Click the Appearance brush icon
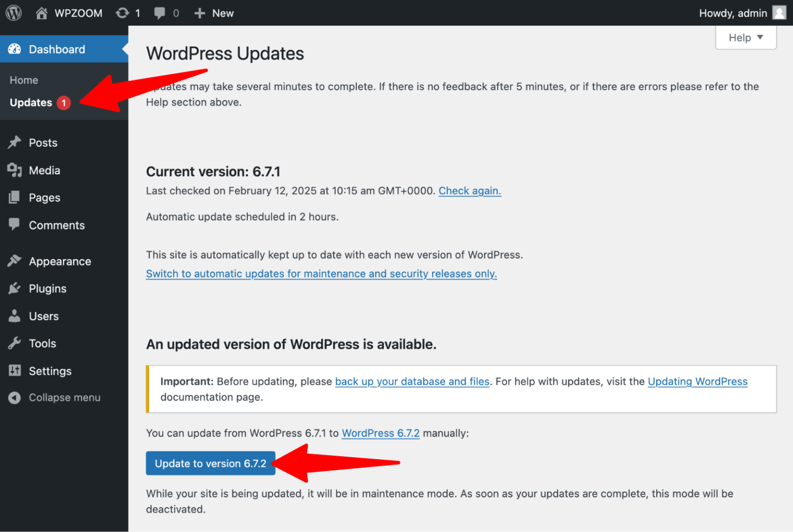The height and width of the screenshot is (532, 793). [x=15, y=261]
